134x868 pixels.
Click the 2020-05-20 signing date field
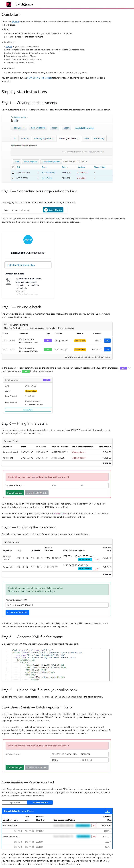pyautogui.click(x=94, y=760)
